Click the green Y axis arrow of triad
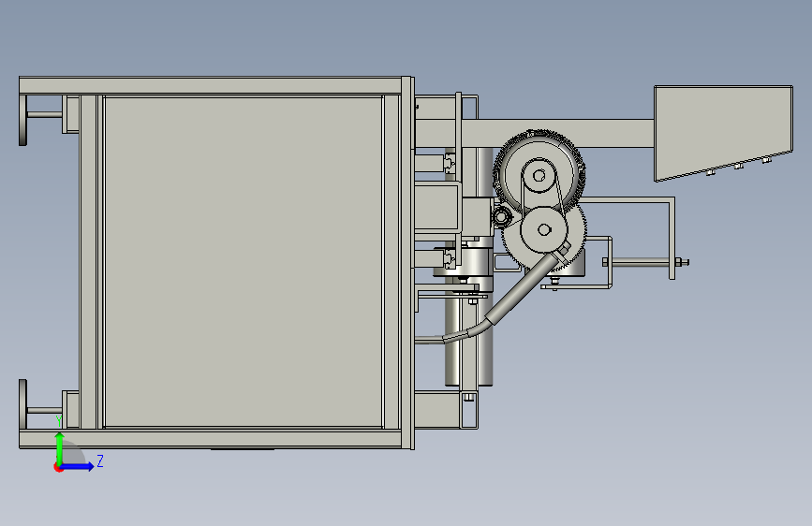The height and width of the screenshot is (526, 812). pyautogui.click(x=60, y=448)
